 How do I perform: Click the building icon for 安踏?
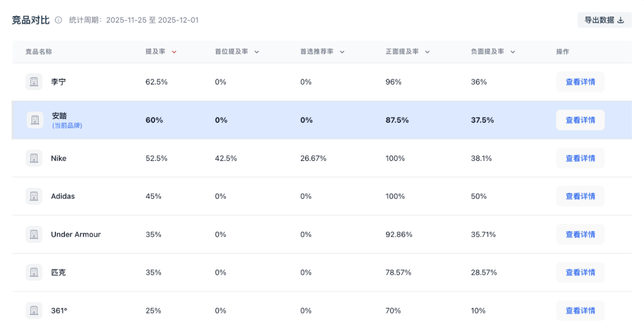[x=35, y=120]
